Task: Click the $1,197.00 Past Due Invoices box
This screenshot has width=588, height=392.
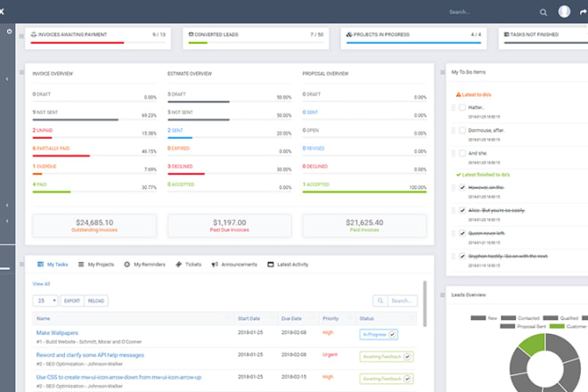Action: pos(230,225)
